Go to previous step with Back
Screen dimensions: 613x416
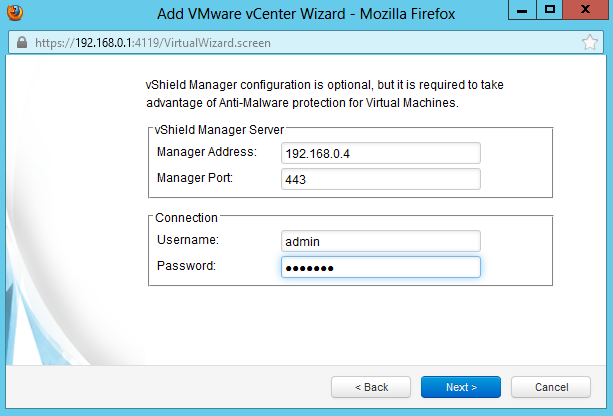pos(372,387)
